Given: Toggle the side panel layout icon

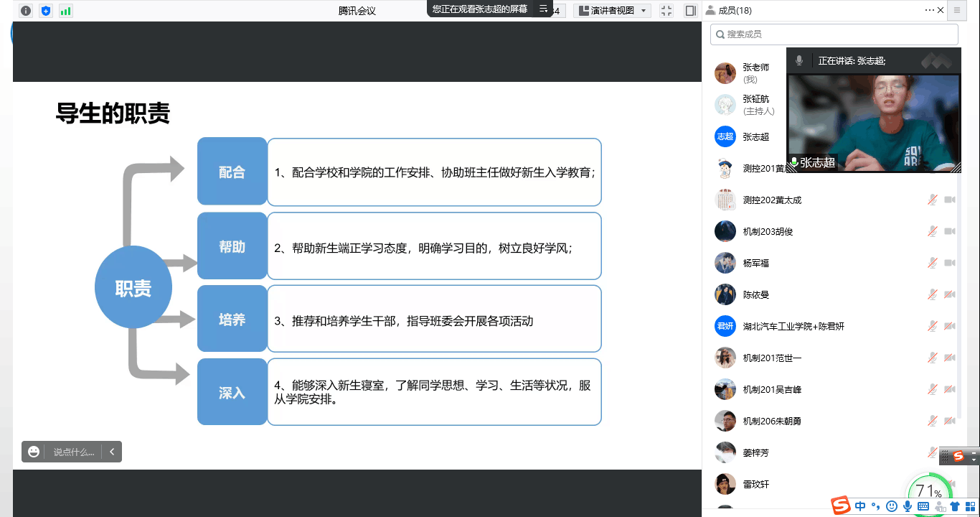Looking at the screenshot, I should click(690, 11).
